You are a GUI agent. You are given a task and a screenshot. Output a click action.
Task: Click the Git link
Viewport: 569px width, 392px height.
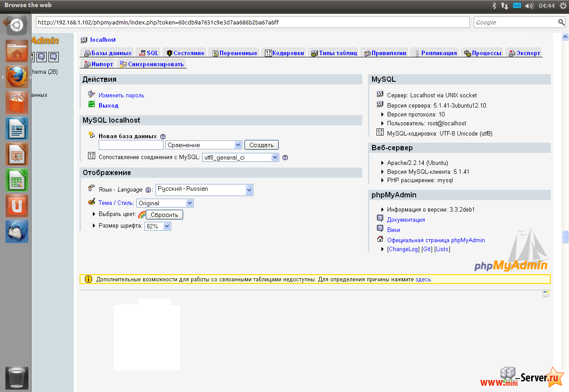[427, 249]
